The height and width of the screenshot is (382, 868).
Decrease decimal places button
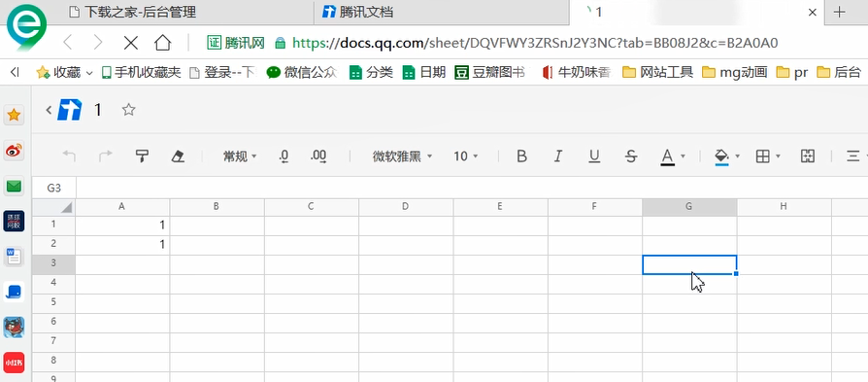click(x=284, y=156)
